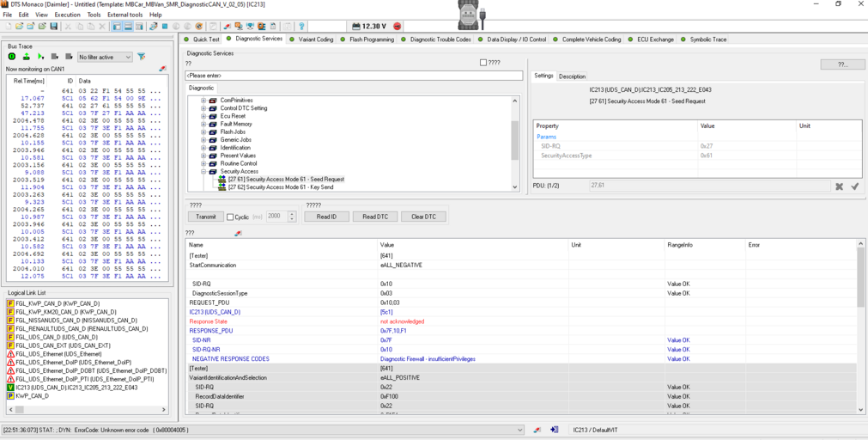This screenshot has height=440, width=868.
Task: Expand the Routine Control tree node
Action: (x=203, y=163)
